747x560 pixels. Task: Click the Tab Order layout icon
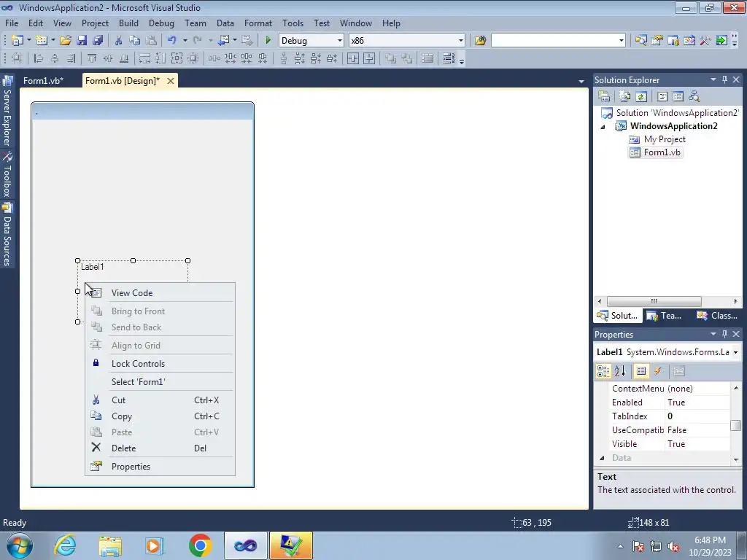pyautogui.click(x=449, y=58)
